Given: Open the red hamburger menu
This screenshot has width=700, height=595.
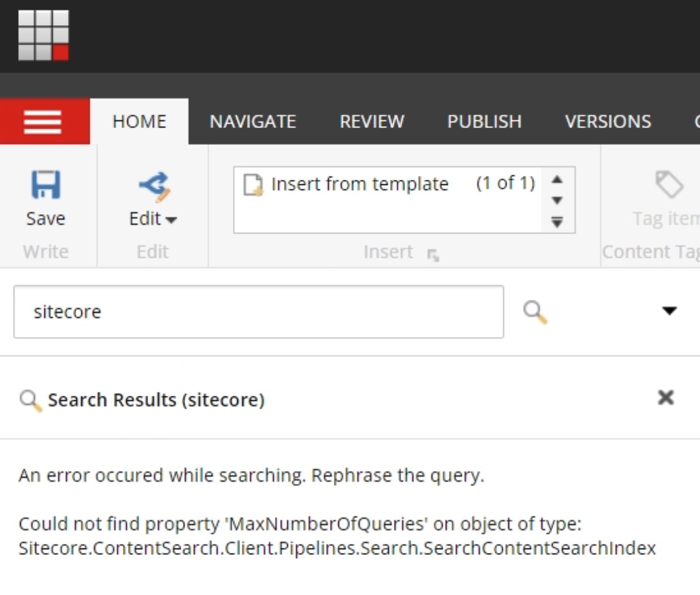Looking at the screenshot, I should click(x=43, y=122).
